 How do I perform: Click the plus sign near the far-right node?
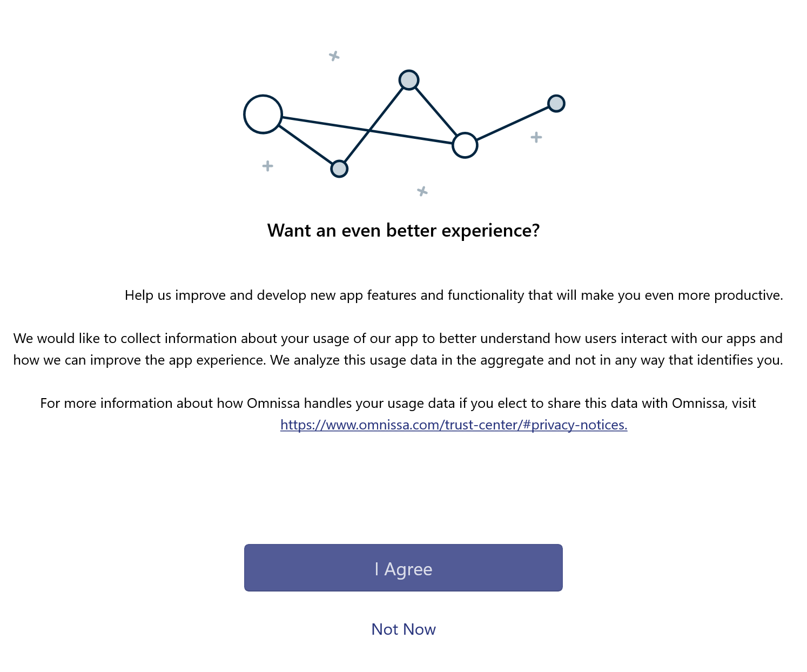536,137
